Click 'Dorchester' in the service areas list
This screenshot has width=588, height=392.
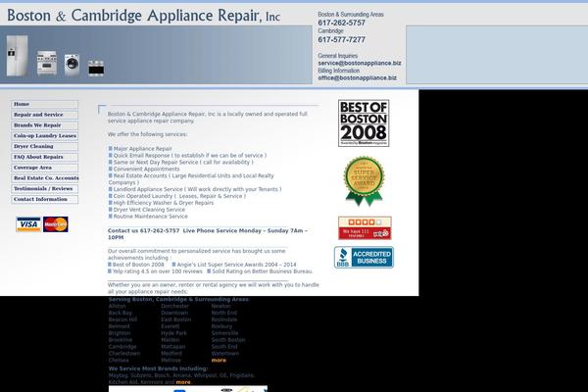click(174, 306)
